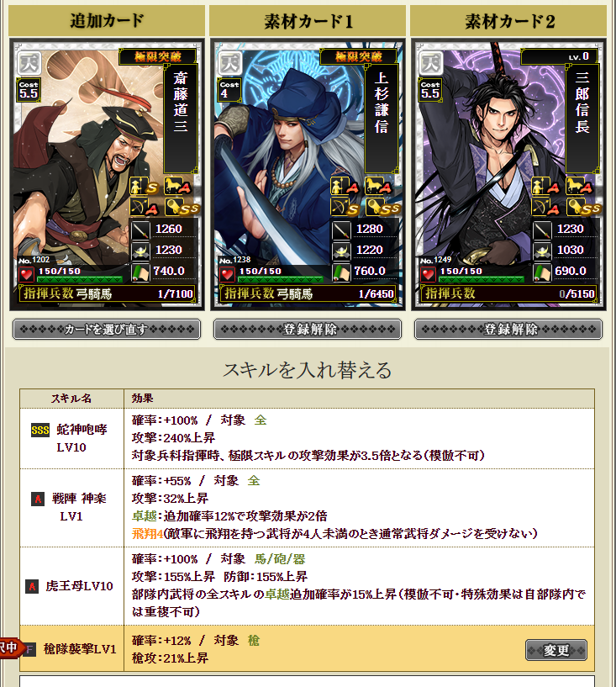Click カードを選び直す button
The width and height of the screenshot is (616, 687).
tap(107, 330)
